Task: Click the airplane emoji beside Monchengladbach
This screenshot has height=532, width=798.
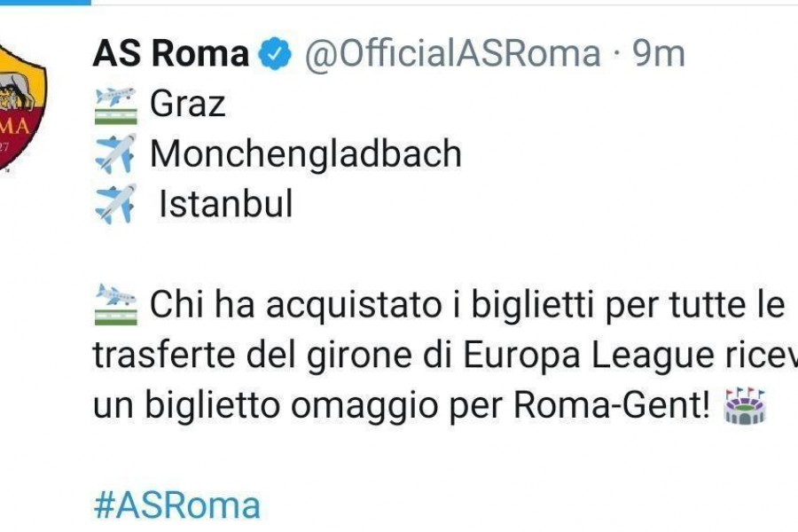Action: 116,153
